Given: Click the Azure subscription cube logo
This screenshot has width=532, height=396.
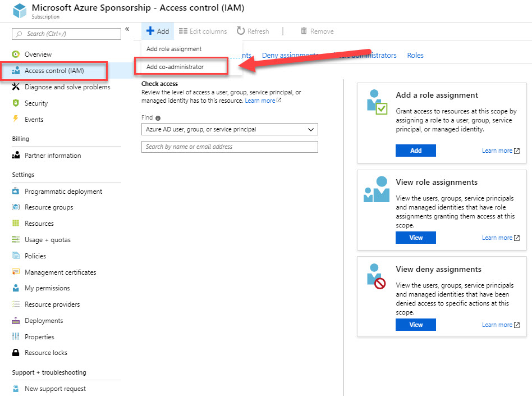Looking at the screenshot, I should pos(19,11).
